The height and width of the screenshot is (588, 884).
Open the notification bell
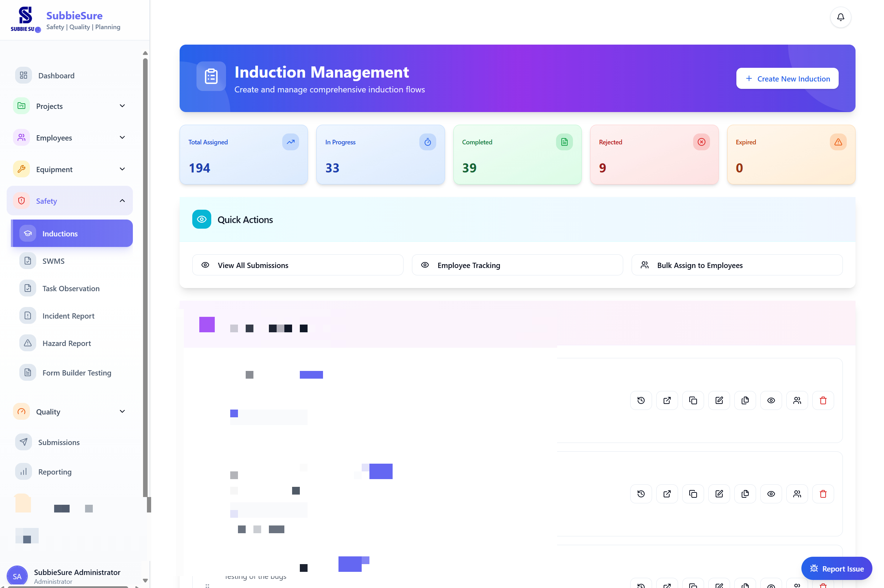840,17
